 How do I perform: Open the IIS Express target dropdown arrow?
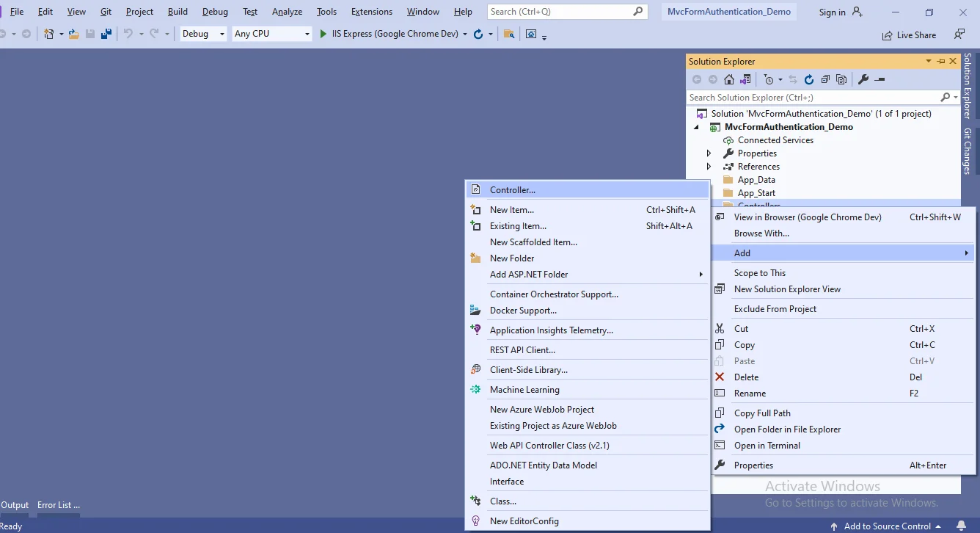tap(465, 34)
